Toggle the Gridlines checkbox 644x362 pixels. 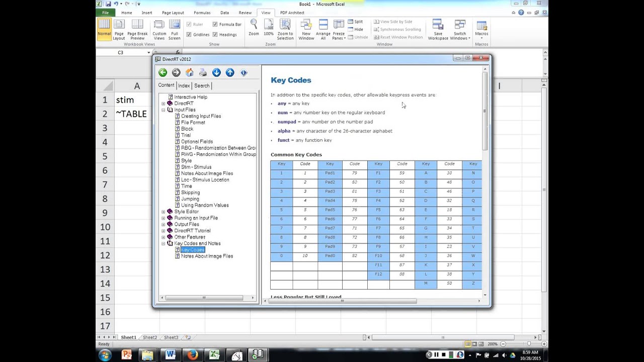pyautogui.click(x=189, y=35)
